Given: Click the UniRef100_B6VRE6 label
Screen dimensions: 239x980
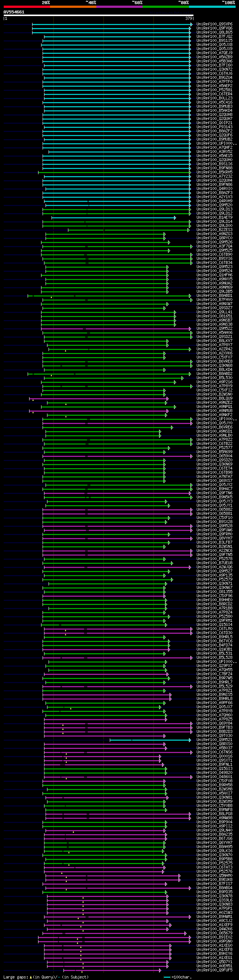Looking at the screenshot, I should pyautogui.click(x=214, y=428).
